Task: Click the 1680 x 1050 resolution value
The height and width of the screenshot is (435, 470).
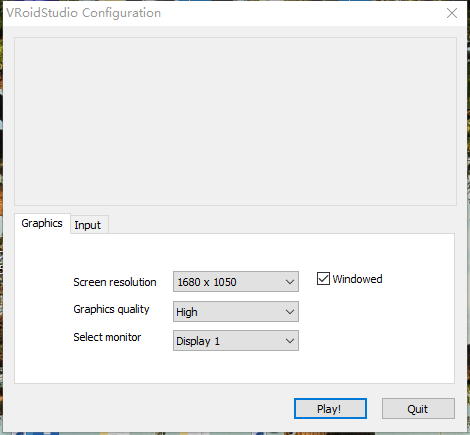Action: tap(207, 282)
